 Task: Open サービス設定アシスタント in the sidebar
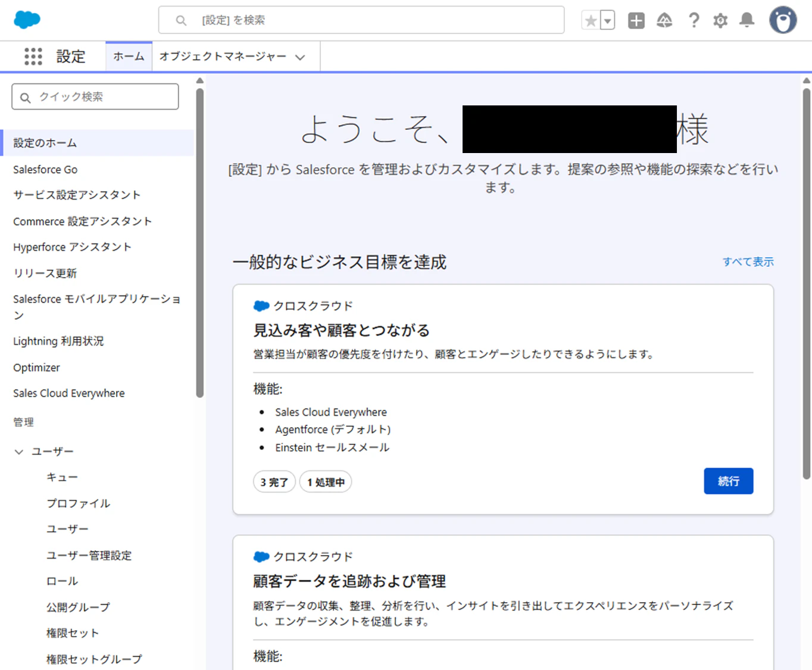[77, 195]
